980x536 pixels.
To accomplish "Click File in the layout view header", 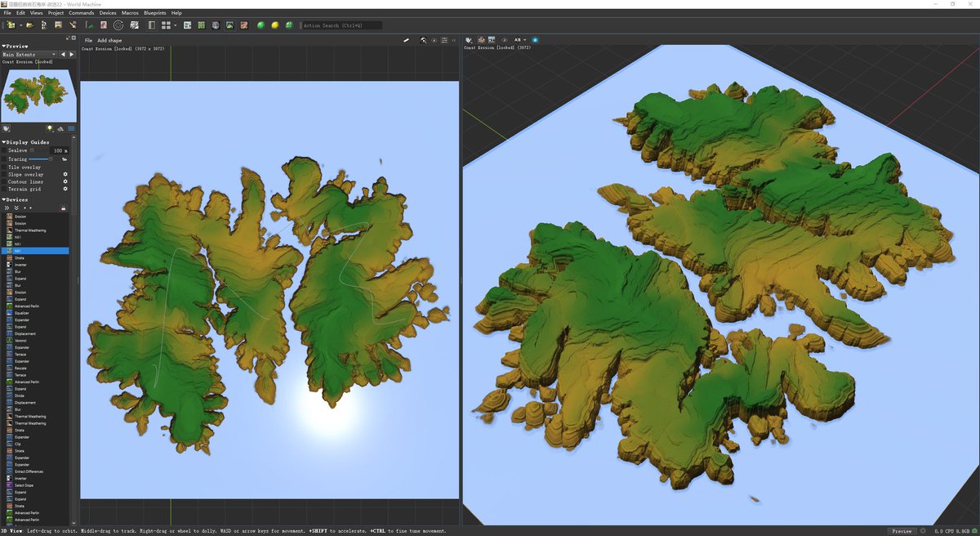I will click(88, 40).
